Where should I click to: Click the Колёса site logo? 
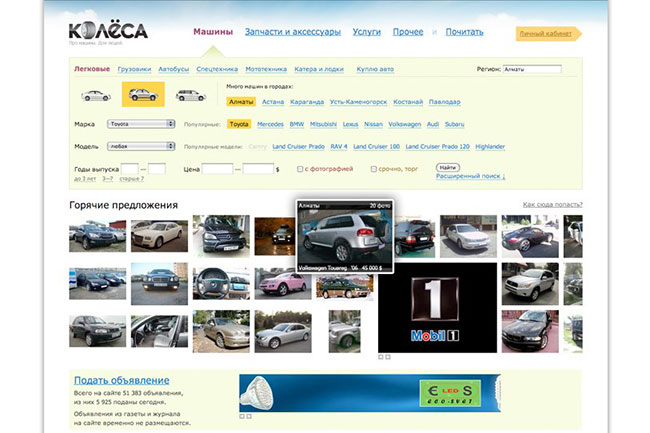[x=108, y=31]
